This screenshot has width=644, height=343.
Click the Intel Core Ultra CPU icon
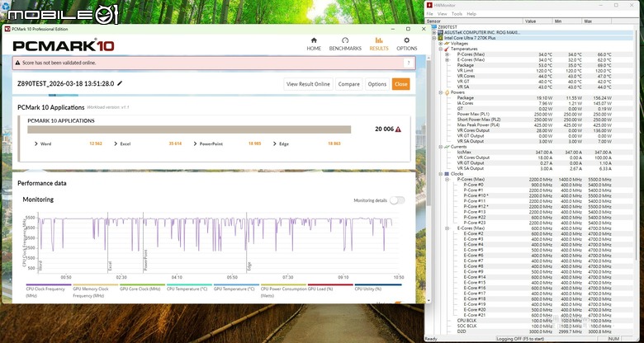coord(440,38)
